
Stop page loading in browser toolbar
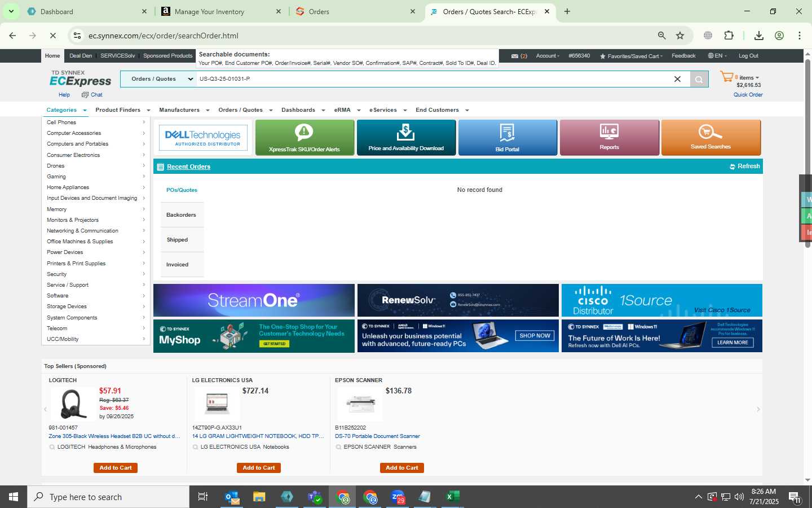52,36
